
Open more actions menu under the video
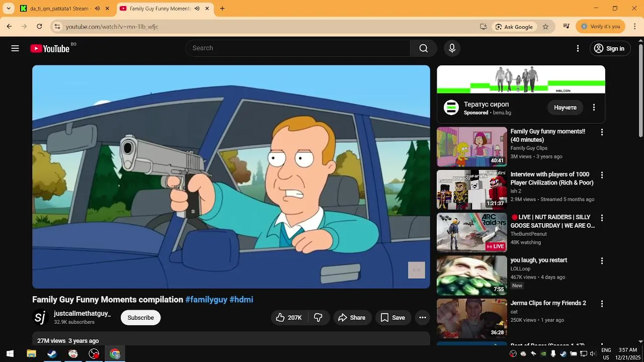point(423,318)
